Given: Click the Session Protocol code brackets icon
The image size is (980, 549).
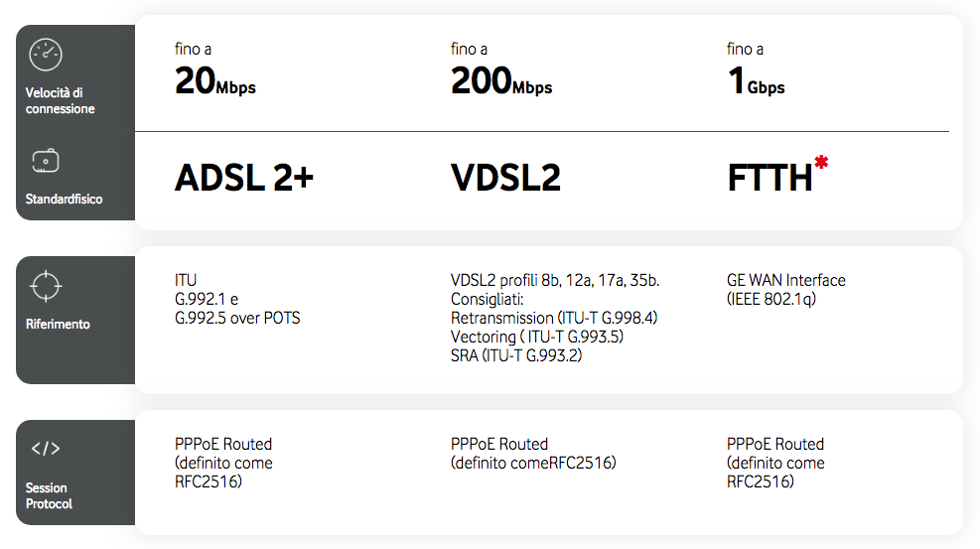Looking at the screenshot, I should coord(46,449).
